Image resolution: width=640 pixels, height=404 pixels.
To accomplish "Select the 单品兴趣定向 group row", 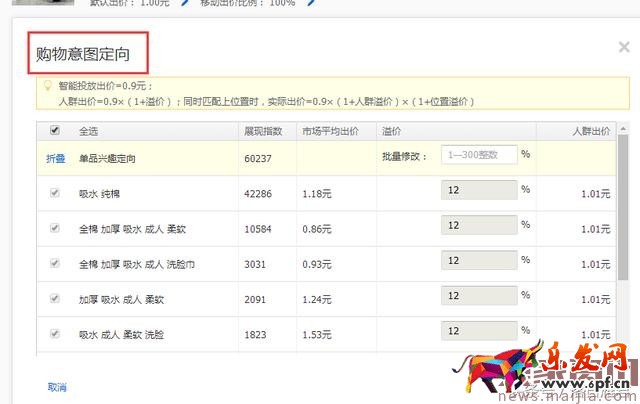I will 107,158.
